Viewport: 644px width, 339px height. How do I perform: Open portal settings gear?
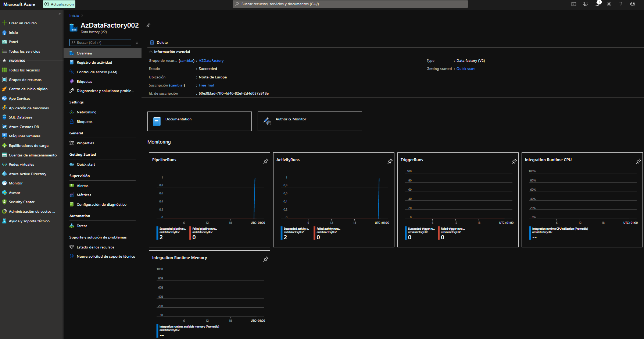pyautogui.click(x=609, y=4)
